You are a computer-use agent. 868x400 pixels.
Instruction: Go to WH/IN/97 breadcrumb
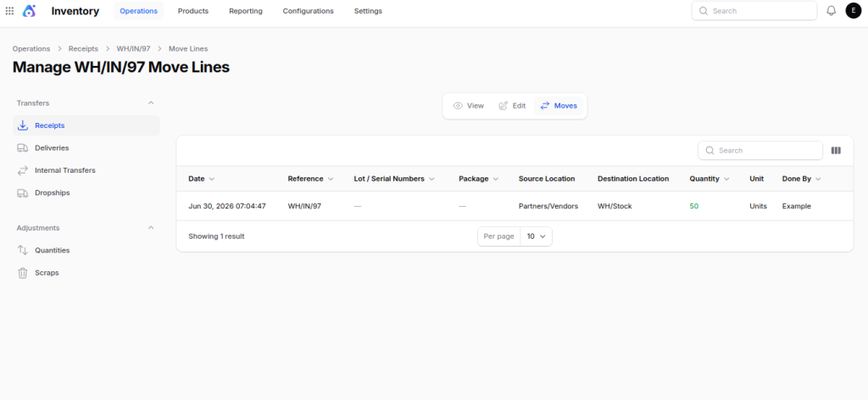[x=133, y=48]
